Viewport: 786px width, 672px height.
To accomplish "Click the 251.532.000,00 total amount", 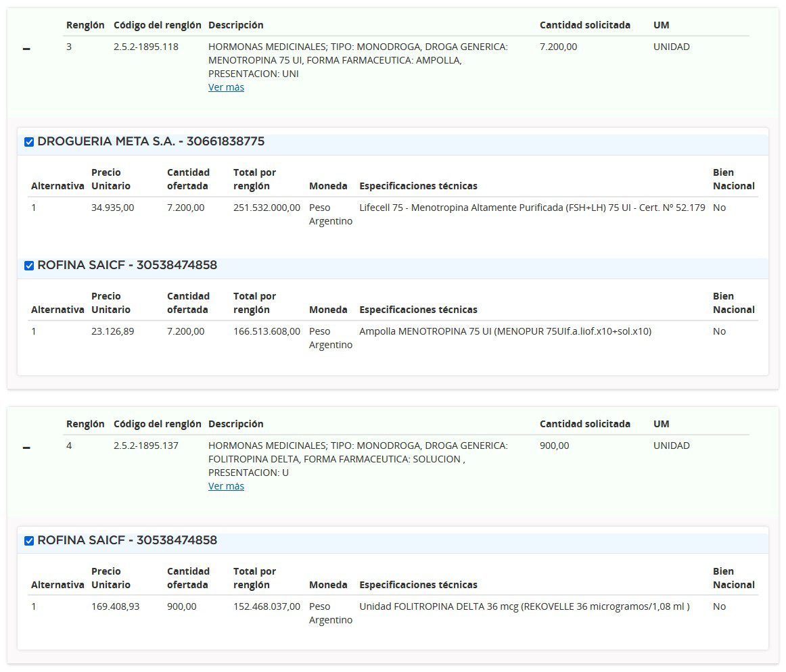I will tap(267, 208).
